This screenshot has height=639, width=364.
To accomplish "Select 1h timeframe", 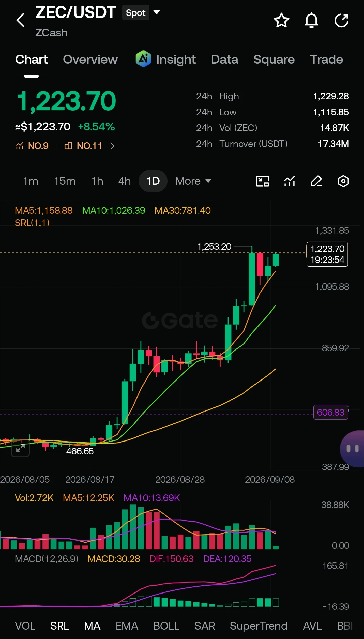I will [x=97, y=181].
